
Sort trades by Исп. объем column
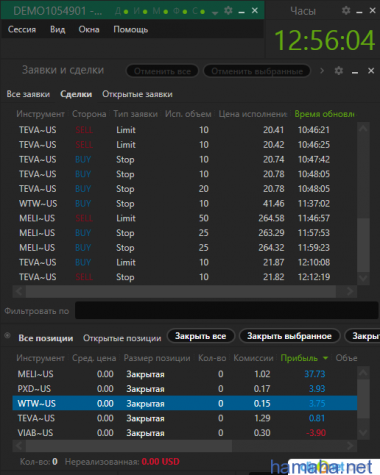point(188,114)
